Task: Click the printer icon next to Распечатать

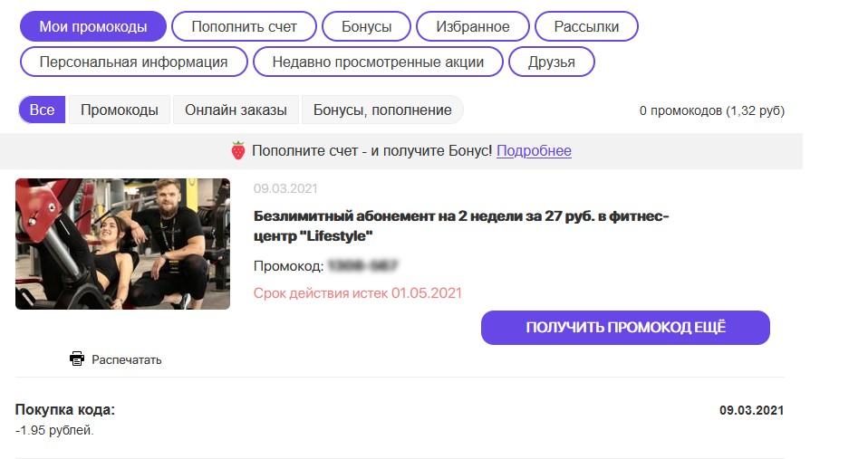Action: pos(77,359)
